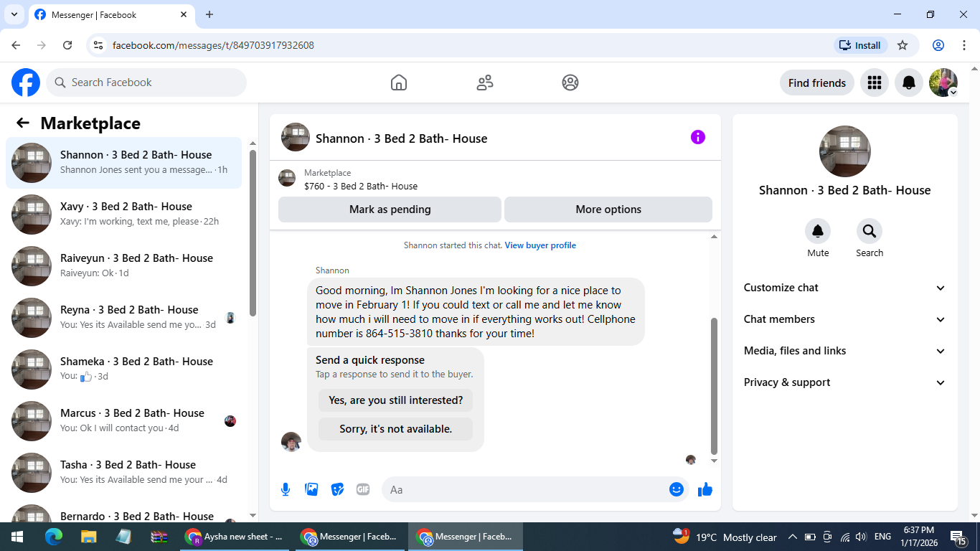Bookmark this page with the star icon
This screenshot has height=551, width=980.
[903, 45]
